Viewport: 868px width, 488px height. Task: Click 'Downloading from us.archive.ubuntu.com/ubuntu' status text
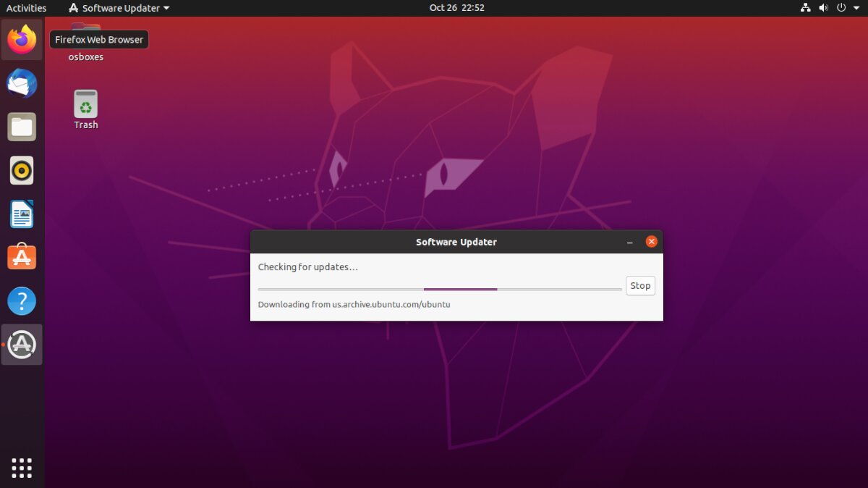pos(354,305)
